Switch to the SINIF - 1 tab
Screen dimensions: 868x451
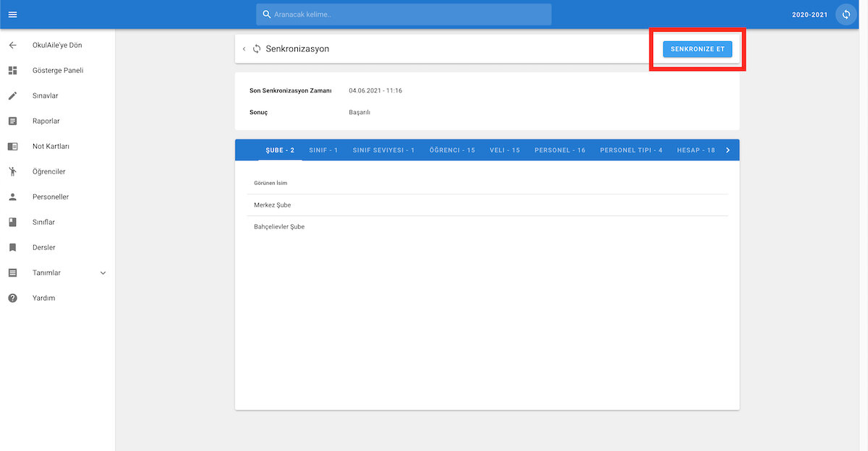click(323, 150)
